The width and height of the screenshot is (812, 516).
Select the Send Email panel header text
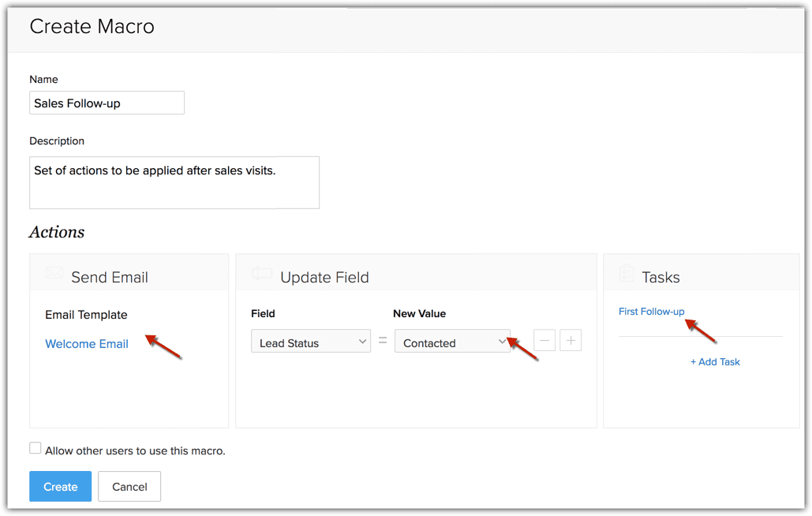pyautogui.click(x=110, y=277)
